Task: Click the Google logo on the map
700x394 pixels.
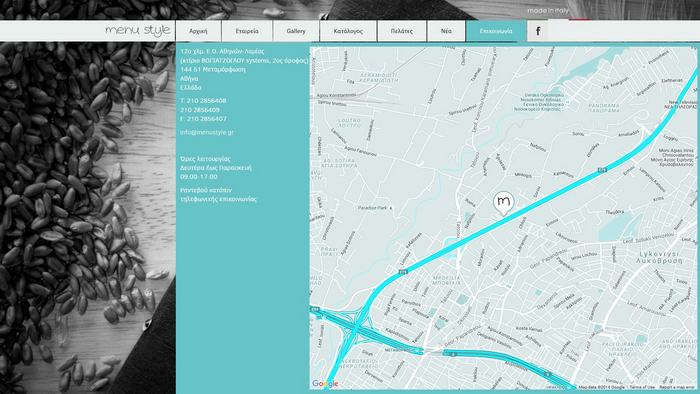Action: pos(325,384)
